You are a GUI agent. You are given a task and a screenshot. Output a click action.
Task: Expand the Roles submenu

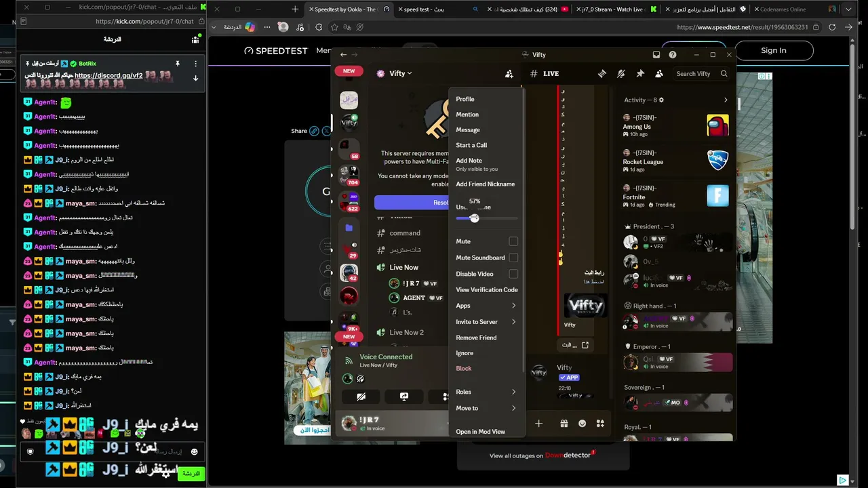(x=487, y=392)
